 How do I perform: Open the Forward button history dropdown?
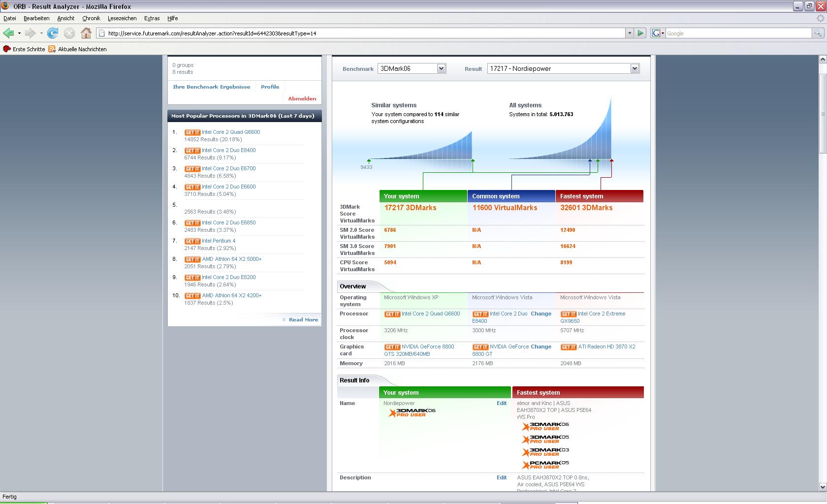click(x=41, y=33)
